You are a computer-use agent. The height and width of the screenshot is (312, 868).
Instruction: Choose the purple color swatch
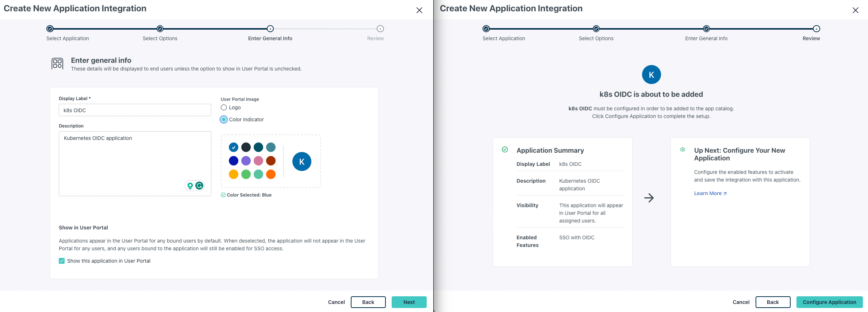point(246,161)
